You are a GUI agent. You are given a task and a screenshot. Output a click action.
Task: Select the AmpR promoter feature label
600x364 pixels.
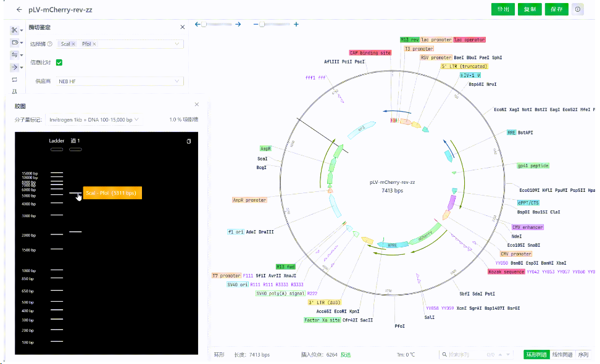click(249, 200)
